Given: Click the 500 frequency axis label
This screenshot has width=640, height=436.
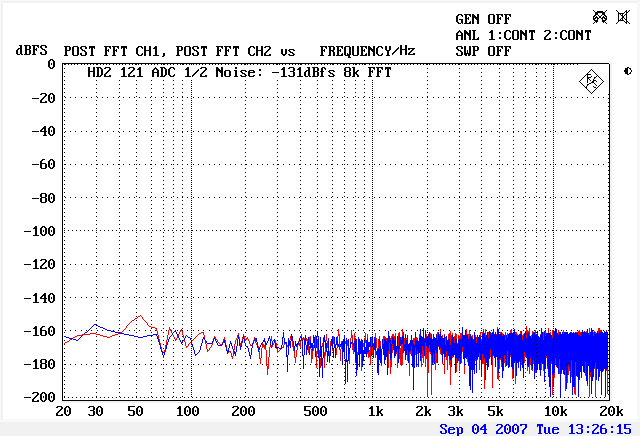Looking at the screenshot, I should [315, 411].
